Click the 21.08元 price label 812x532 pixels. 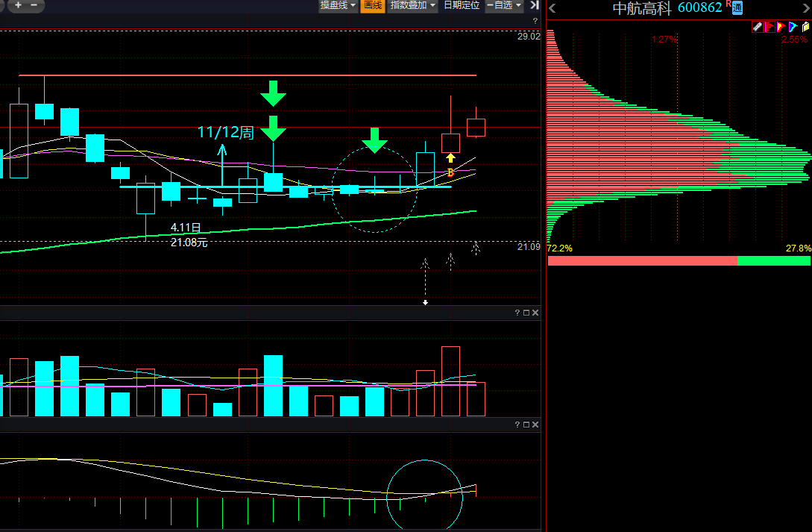(189, 242)
